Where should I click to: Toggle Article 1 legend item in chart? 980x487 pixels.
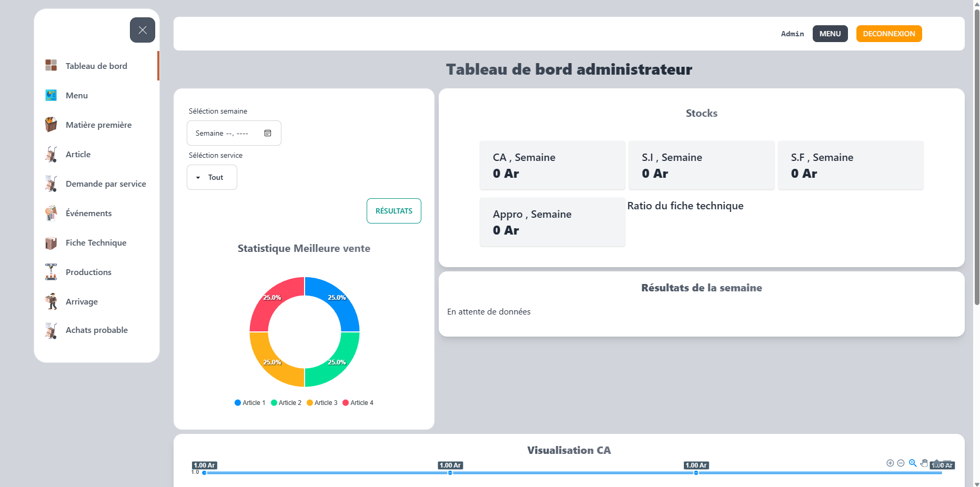250,403
